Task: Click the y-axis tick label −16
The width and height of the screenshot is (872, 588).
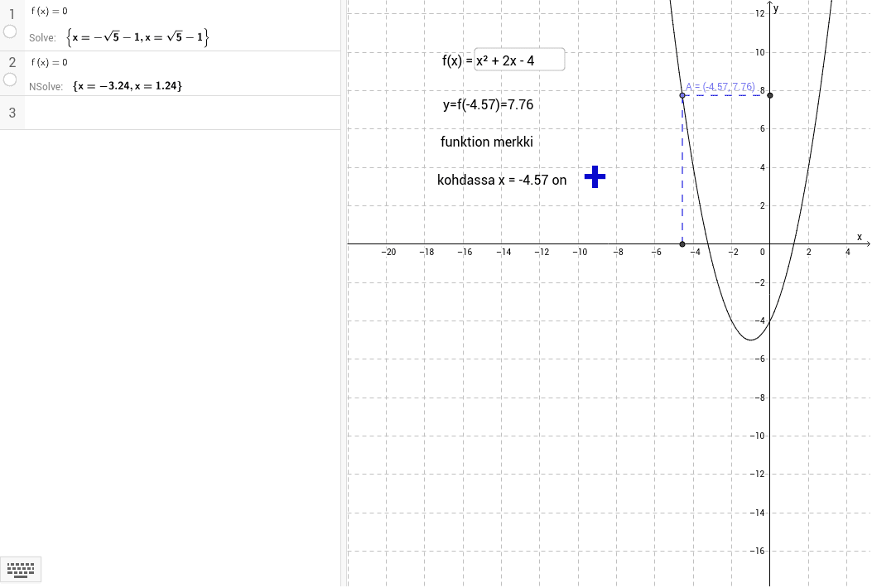Action: (x=757, y=551)
